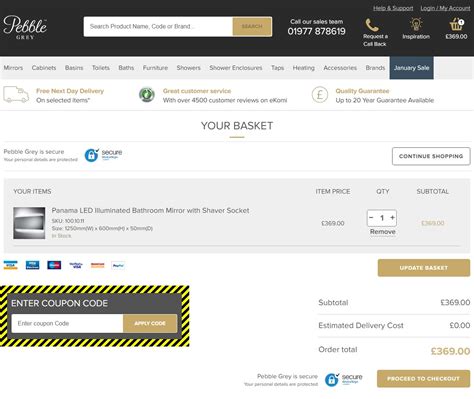Image resolution: width=474 pixels, height=399 pixels.
Task: Click the Update Basket button
Action: click(424, 268)
